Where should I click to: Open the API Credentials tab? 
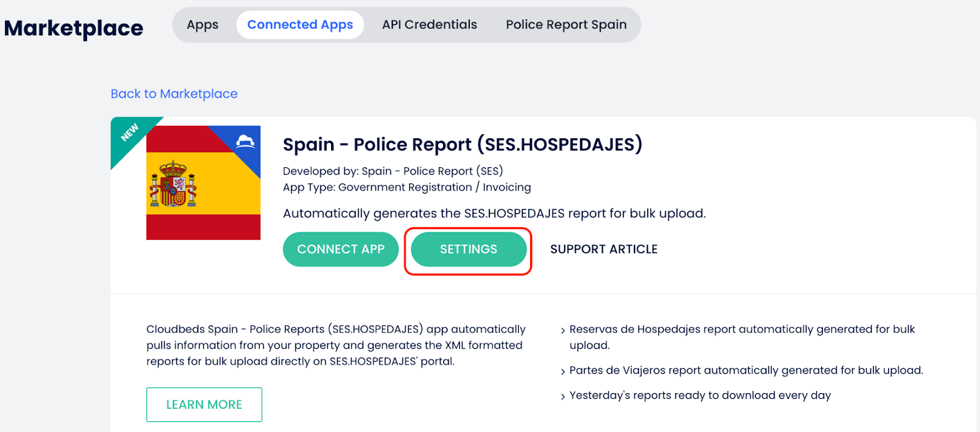(429, 25)
